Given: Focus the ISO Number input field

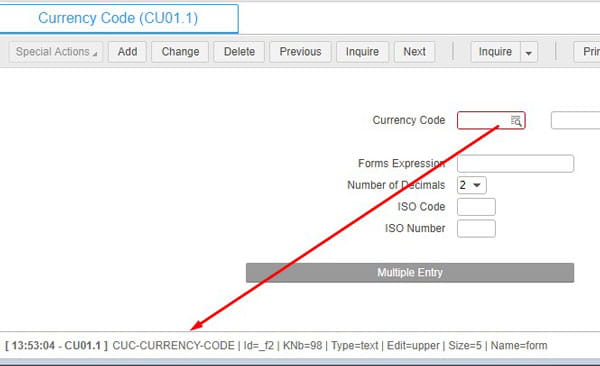Looking at the screenshot, I should 476,229.
